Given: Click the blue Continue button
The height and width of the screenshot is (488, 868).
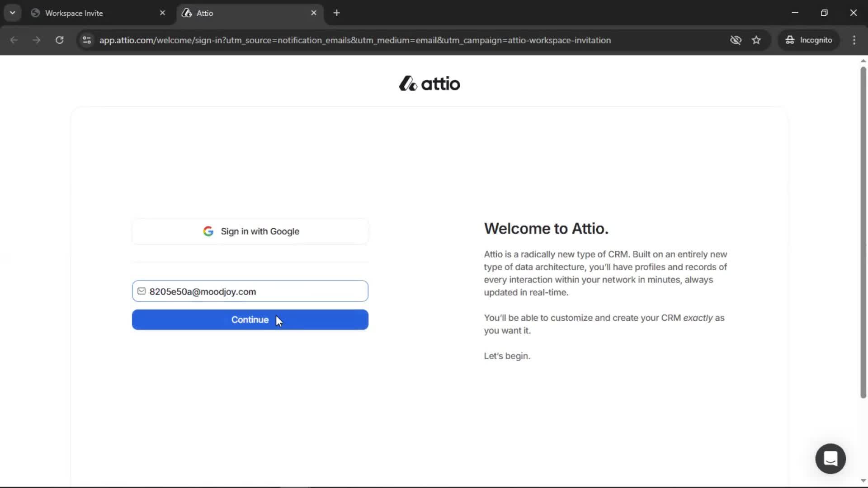Looking at the screenshot, I should tap(250, 319).
